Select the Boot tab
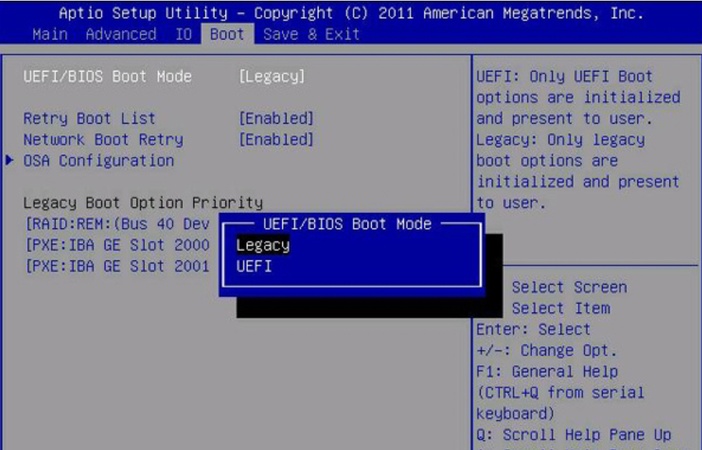This screenshot has width=702, height=450. click(227, 34)
